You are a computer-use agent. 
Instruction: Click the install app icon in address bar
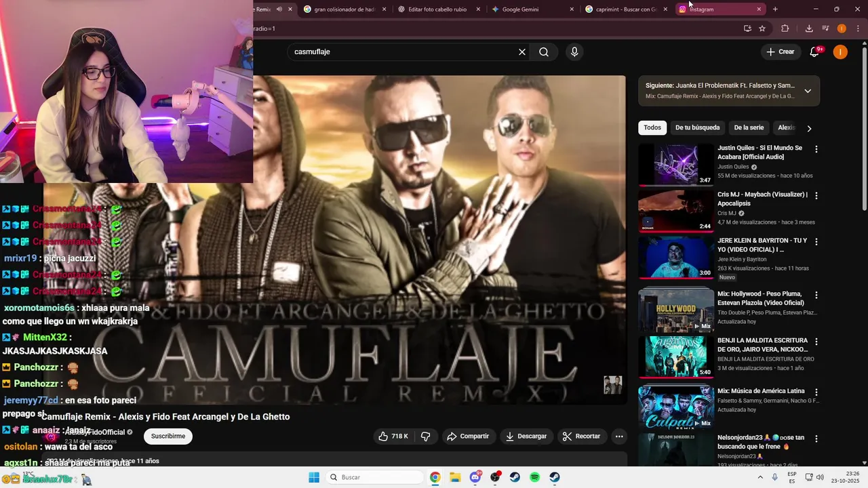[747, 28]
